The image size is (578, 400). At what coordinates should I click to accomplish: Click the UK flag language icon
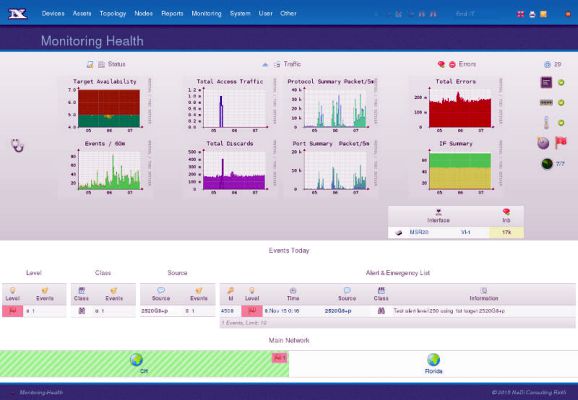520,14
